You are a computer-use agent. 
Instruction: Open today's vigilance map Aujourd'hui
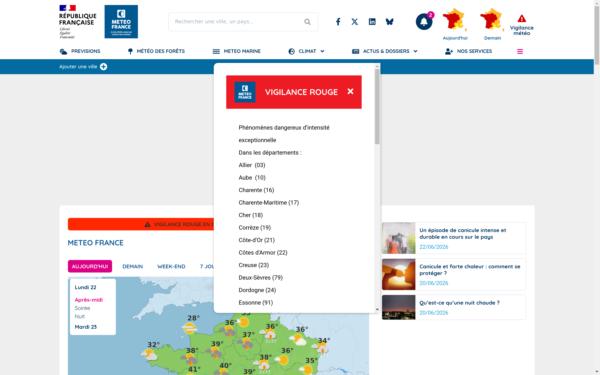(455, 24)
